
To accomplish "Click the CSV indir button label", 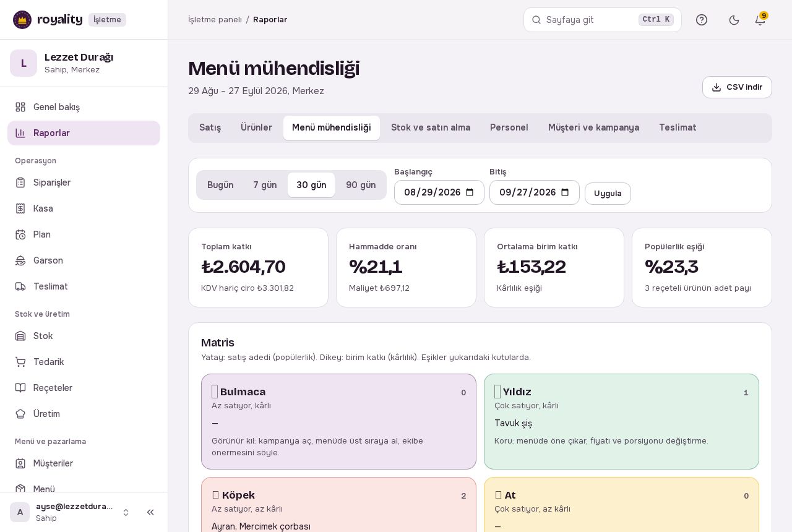I will click(744, 87).
